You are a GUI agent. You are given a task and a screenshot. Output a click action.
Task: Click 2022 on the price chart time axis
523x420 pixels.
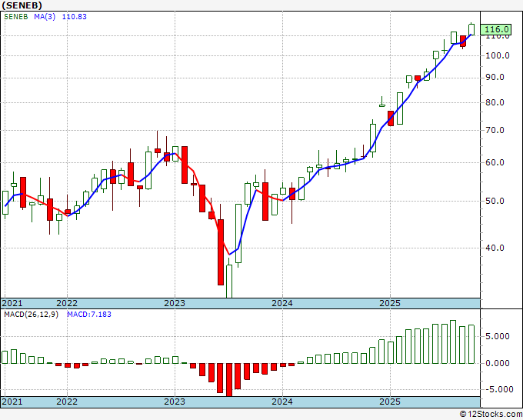pos(67,303)
